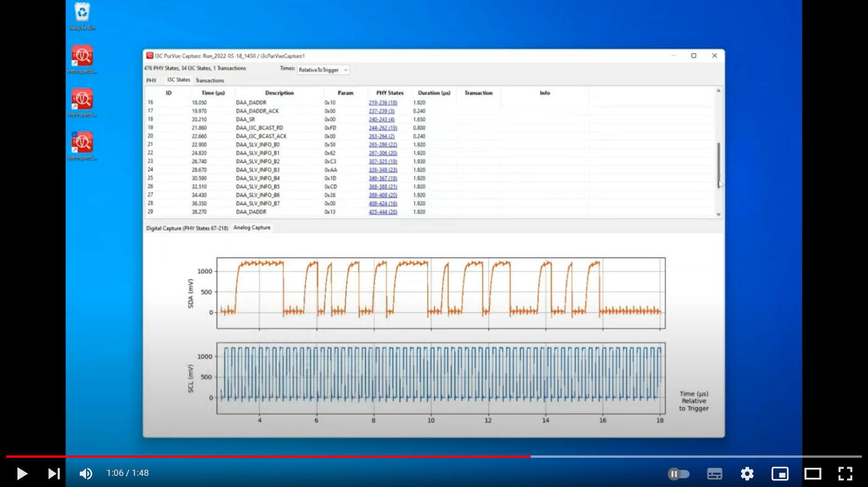This screenshot has height=487, width=868.
Task: Open PHY states link 240-243 (4)
Action: (x=382, y=120)
